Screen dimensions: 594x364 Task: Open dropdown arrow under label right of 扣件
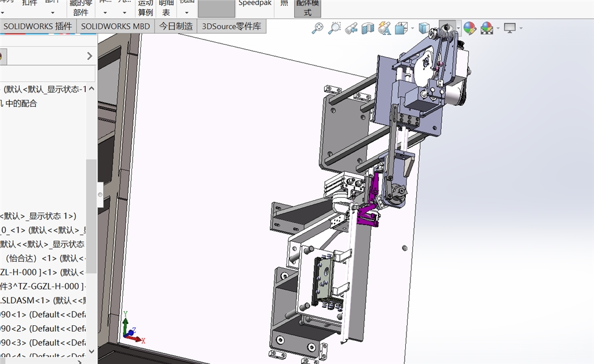point(52,13)
